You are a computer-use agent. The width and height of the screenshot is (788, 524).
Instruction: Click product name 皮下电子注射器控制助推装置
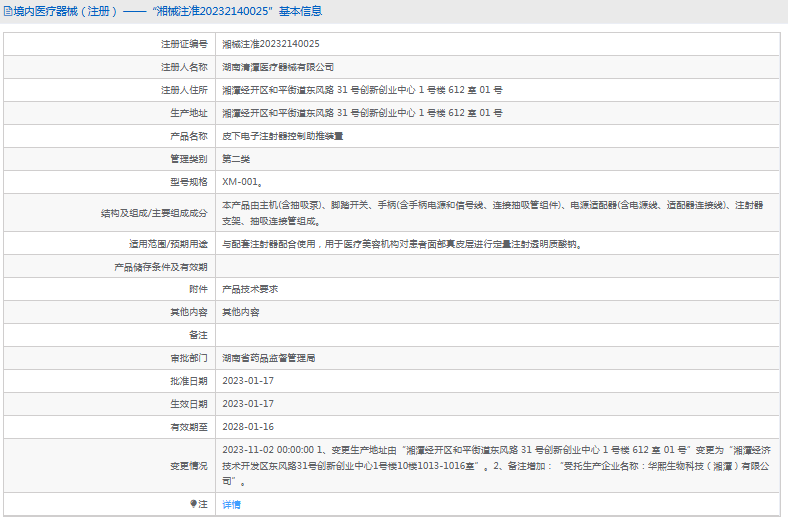[x=282, y=136]
